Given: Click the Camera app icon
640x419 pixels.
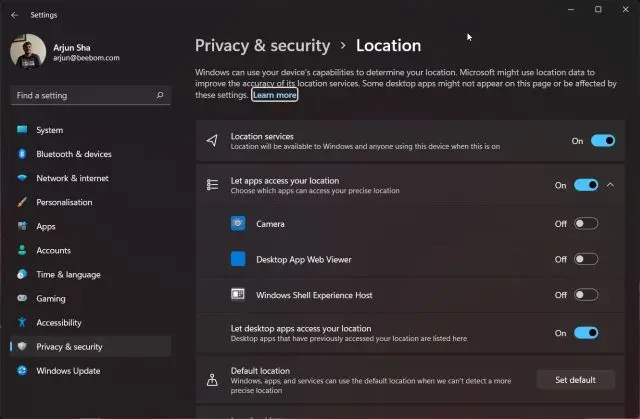Looking at the screenshot, I should (x=238, y=224).
